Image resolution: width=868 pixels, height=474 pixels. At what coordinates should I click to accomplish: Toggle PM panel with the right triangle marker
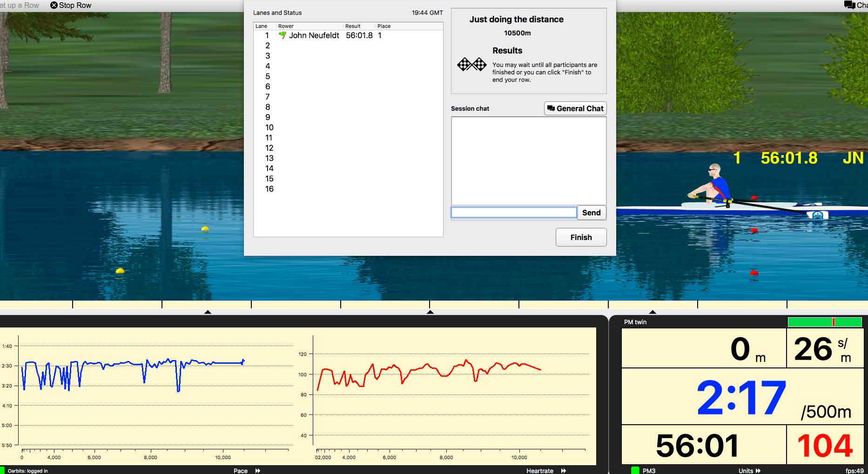[x=653, y=312]
